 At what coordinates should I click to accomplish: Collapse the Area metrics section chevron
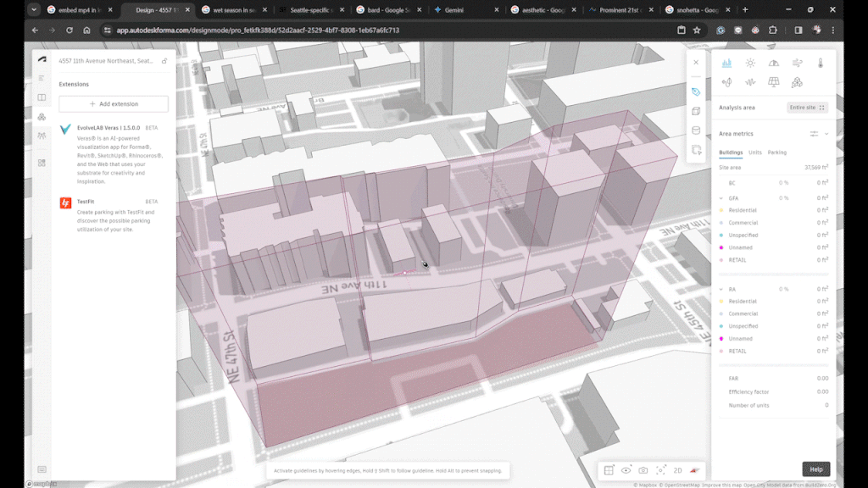[826, 134]
